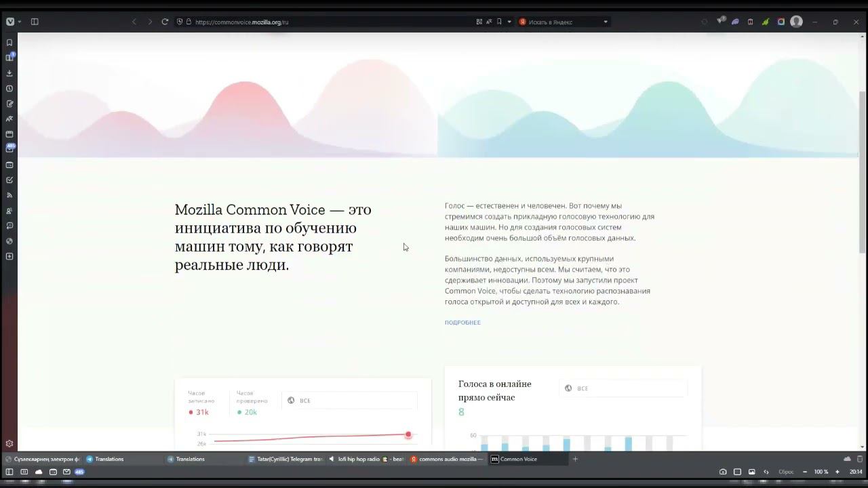Viewport: 868px width, 488px height.
Task: Follow the ПОДРОБНЕЕ link
Action: tap(462, 323)
